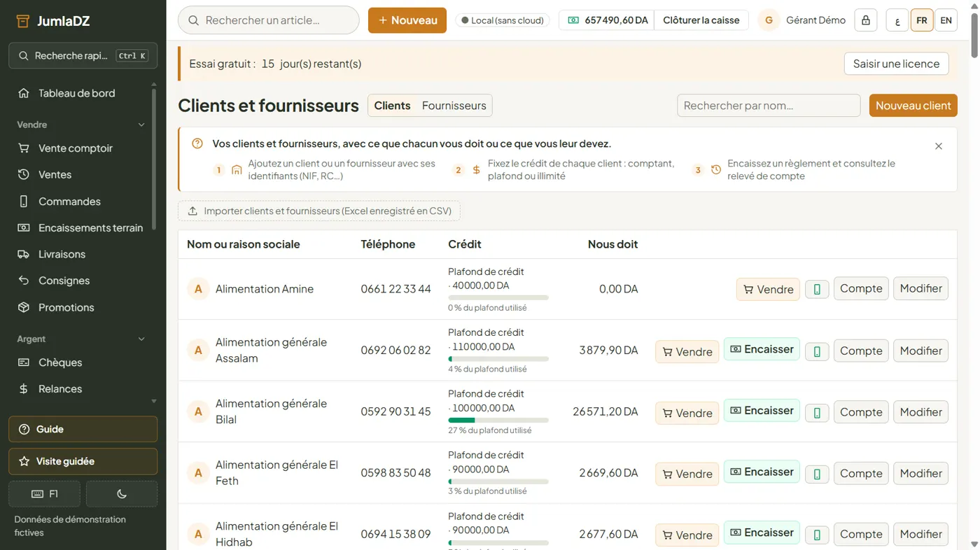
Task: Close the help banner with X
Action: 939,146
